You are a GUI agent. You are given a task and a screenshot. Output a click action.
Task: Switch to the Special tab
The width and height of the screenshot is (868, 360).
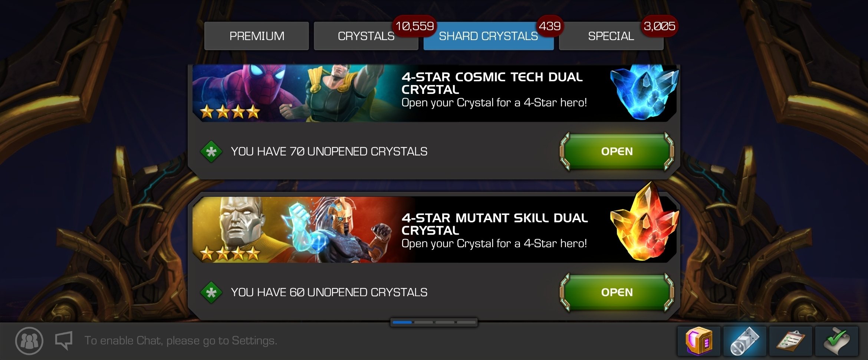tap(611, 36)
